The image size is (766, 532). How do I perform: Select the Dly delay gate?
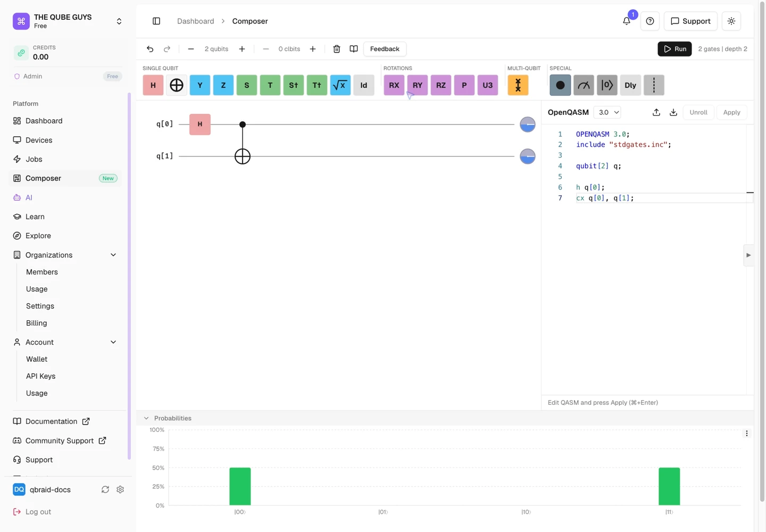(630, 85)
